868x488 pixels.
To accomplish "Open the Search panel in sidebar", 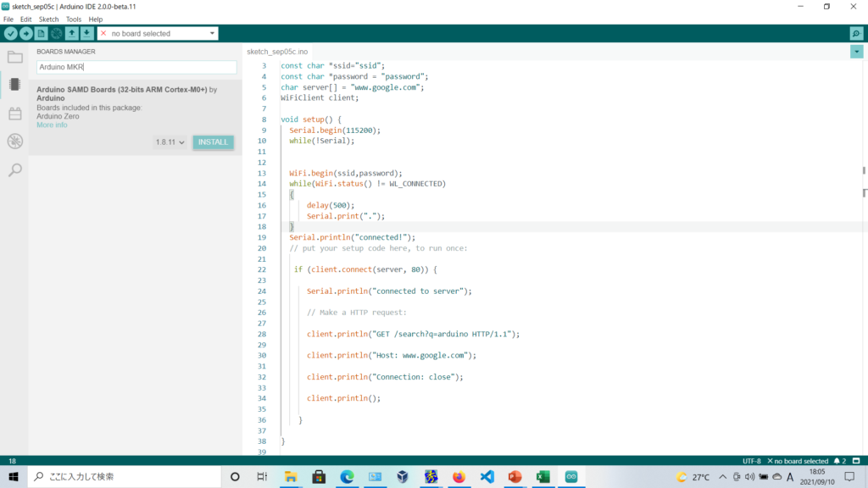I will 15,169.
